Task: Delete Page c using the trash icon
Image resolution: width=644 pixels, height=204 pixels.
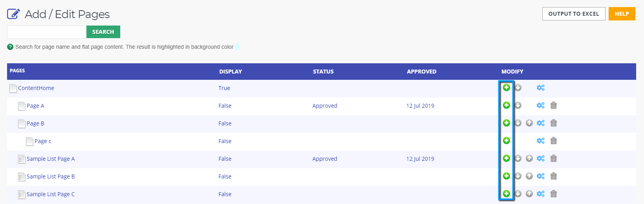Action: coord(554,141)
